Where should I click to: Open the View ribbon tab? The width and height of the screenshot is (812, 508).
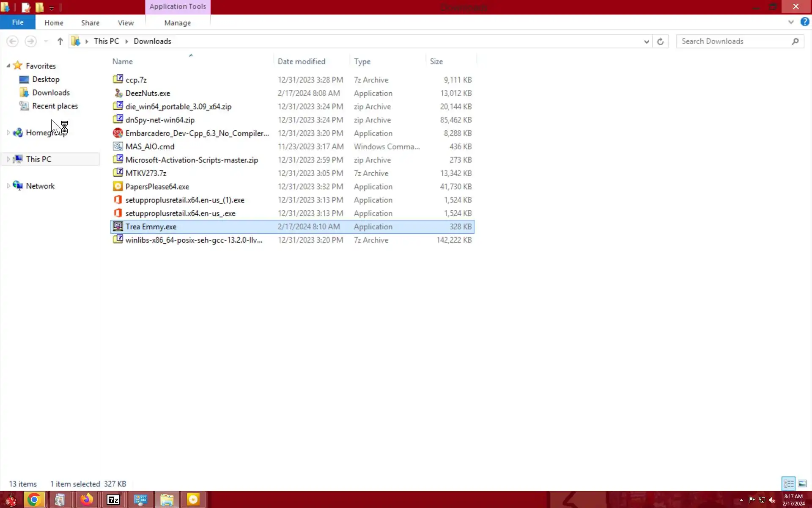(126, 23)
